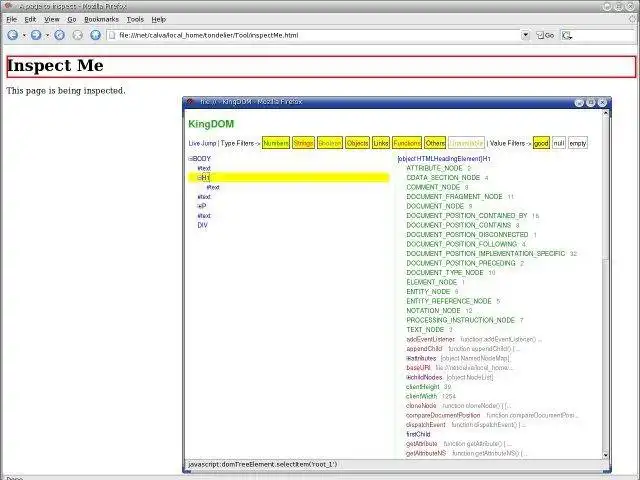Click the ATTRIBUTE_NODE property

tap(434, 168)
